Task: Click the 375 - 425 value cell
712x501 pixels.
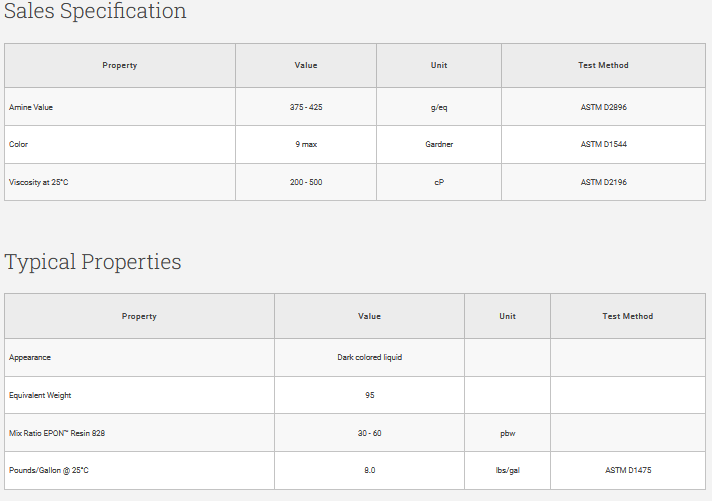Action: 305,107
